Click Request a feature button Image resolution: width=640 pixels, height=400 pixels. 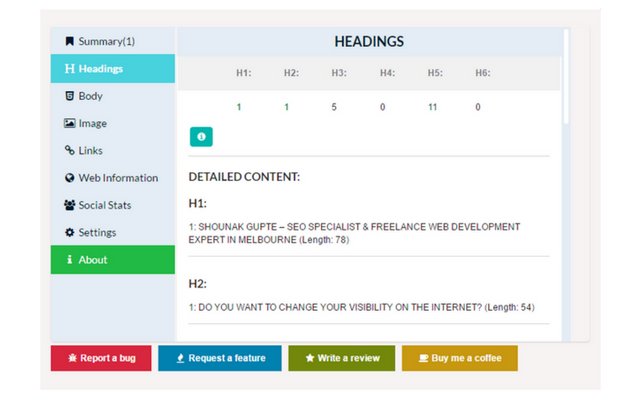220,358
